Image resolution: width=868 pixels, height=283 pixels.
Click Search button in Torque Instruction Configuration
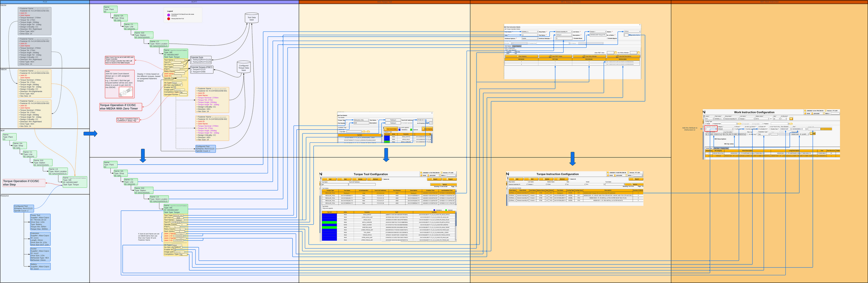634,184
